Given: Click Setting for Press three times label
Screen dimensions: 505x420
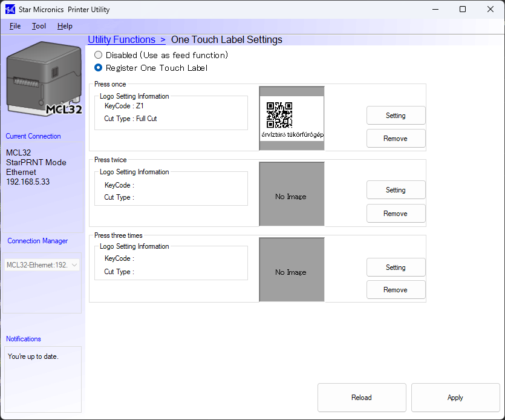Looking at the screenshot, I should click(x=396, y=267).
